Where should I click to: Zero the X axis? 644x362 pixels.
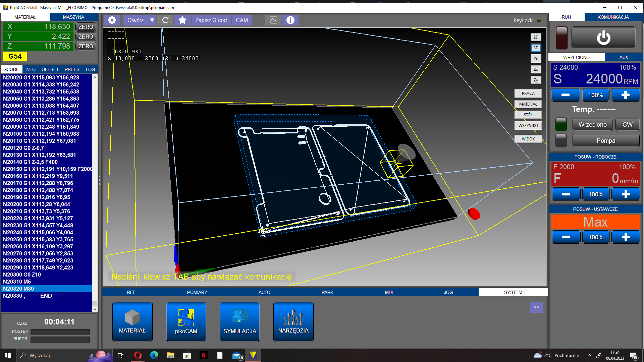pos(86,27)
